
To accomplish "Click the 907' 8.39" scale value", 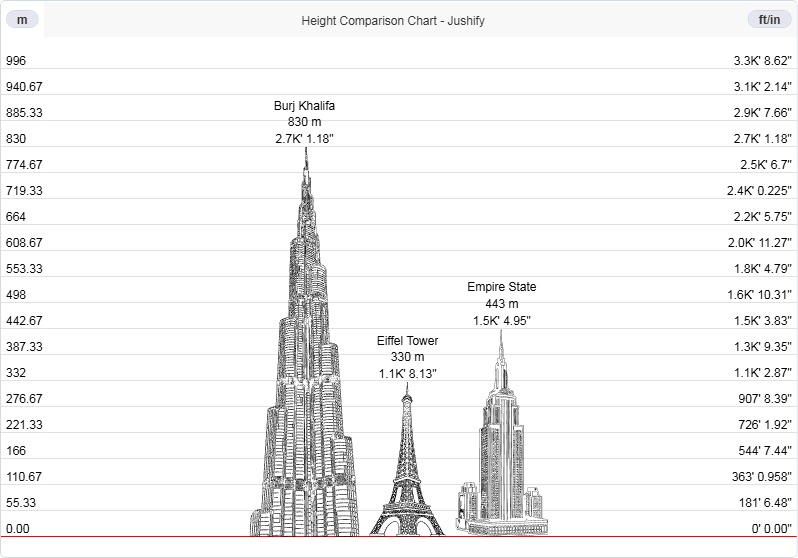I will pos(765,399).
